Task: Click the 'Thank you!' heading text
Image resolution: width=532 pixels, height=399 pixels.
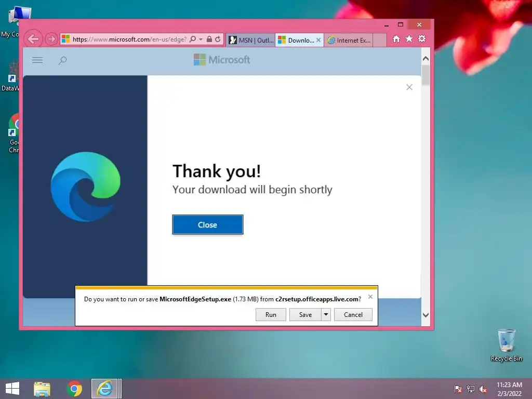Action: [217, 170]
